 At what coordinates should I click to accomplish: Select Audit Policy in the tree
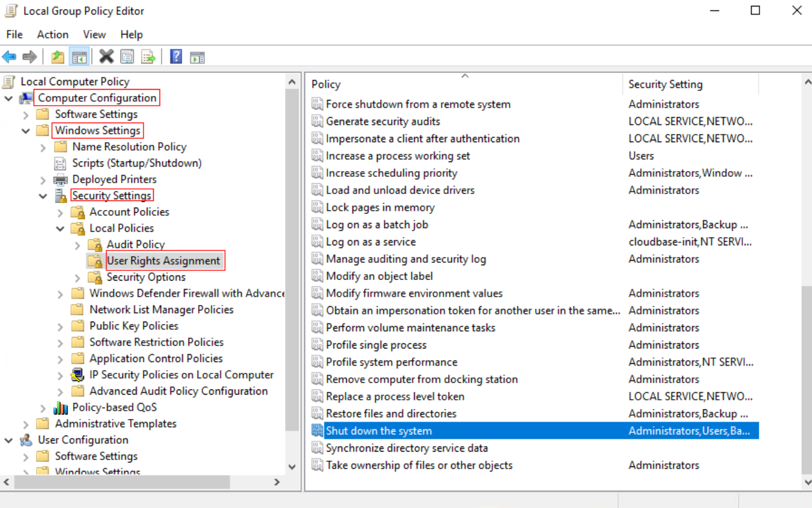click(x=135, y=245)
